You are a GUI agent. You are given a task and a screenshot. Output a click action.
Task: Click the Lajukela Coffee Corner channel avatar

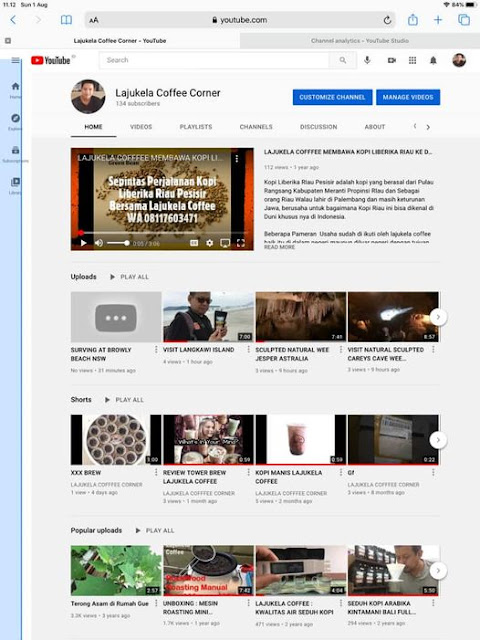tap(88, 97)
